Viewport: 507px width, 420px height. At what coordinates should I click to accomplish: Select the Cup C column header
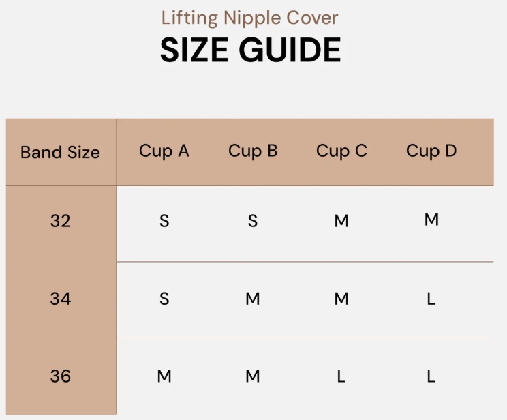point(341,151)
